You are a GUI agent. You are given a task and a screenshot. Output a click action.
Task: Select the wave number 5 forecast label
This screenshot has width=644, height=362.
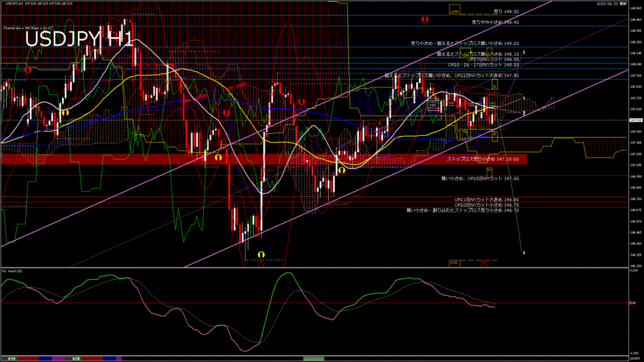click(x=524, y=52)
